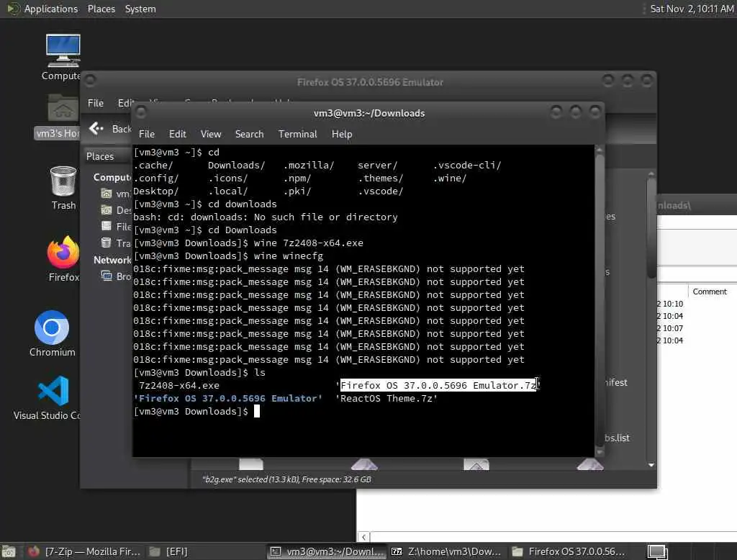Open File menu in file manager window
737x560 pixels.
96,103
